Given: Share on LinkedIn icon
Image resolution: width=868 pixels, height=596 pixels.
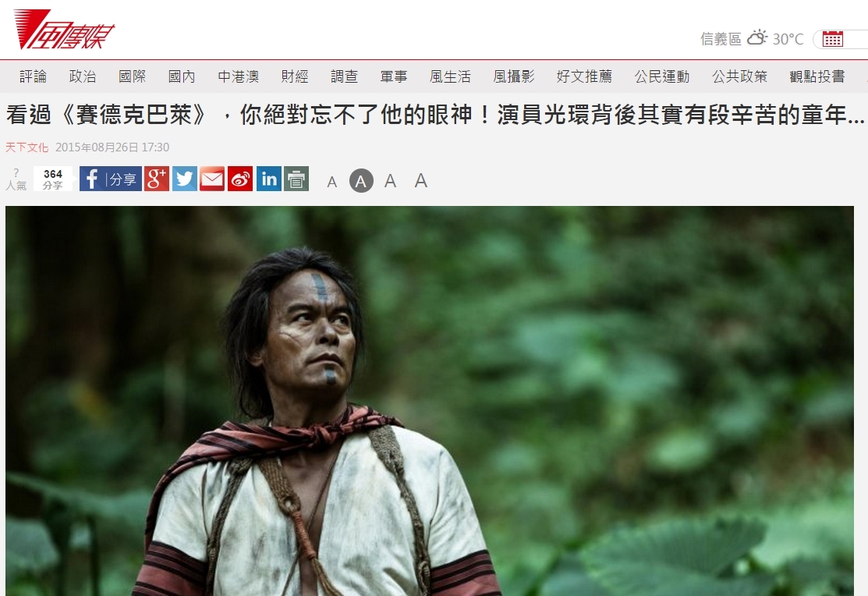Looking at the screenshot, I should [268, 179].
